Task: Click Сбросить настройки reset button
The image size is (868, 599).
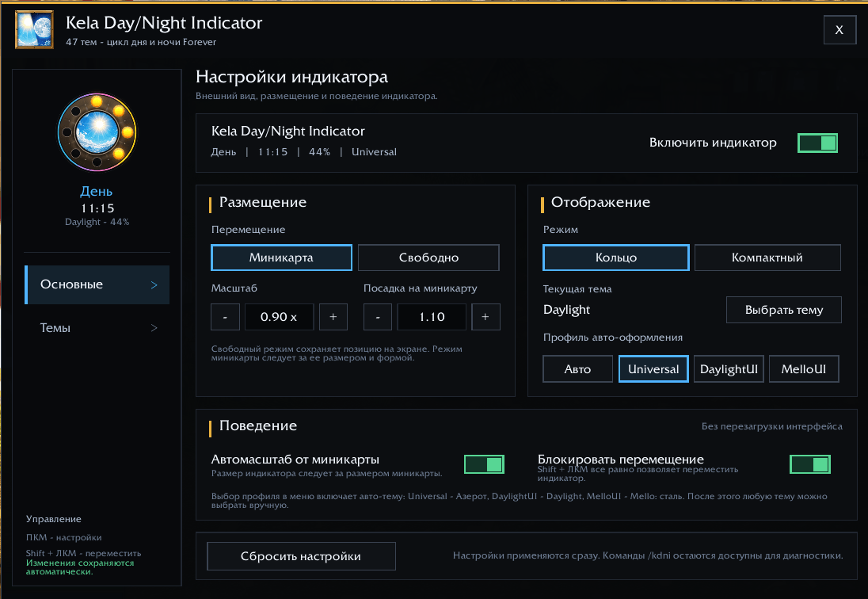Action: tap(301, 556)
